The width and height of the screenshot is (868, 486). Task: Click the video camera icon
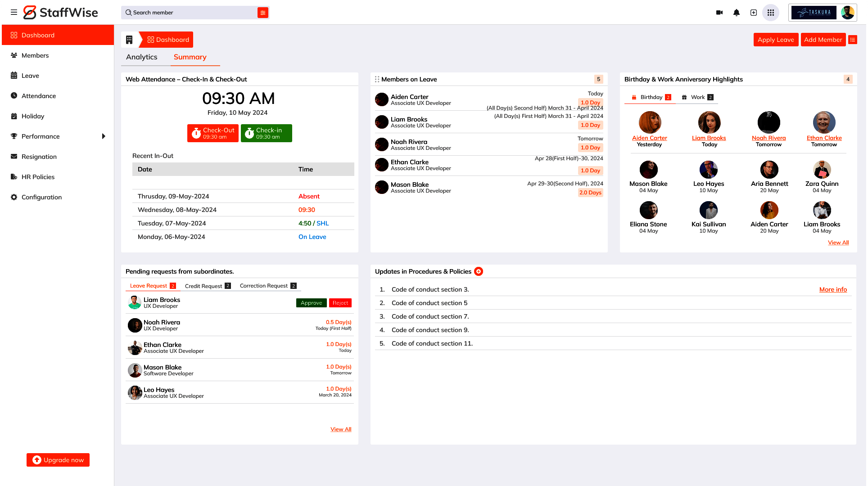tap(719, 13)
